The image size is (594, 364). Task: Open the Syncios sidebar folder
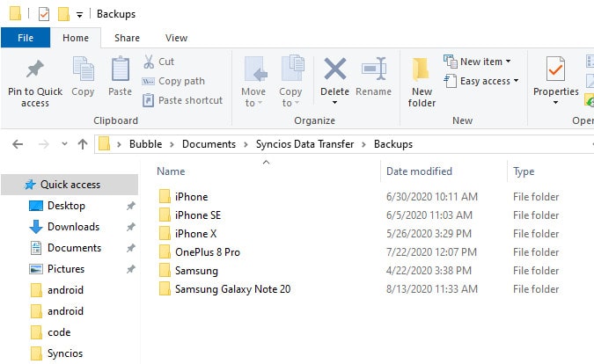(65, 353)
